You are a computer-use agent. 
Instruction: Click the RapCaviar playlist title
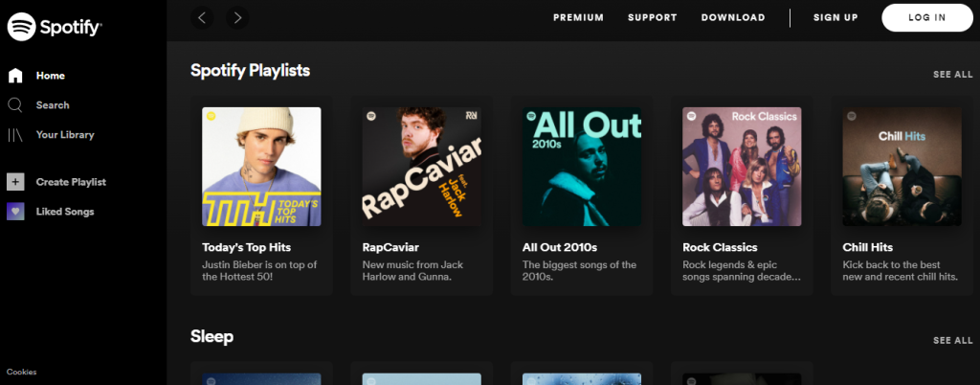tap(390, 247)
